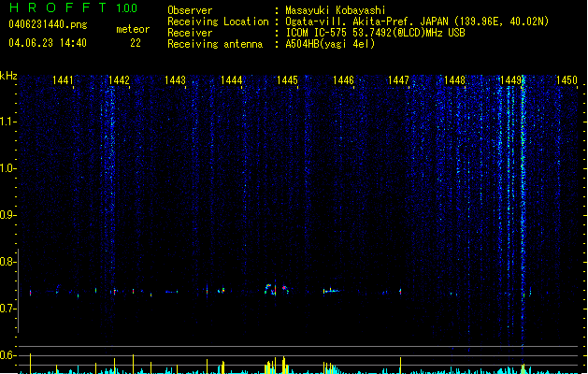Image resolution: width=588 pixels, height=374 pixels.
Task: Click the 1446 time marker
Action: coord(343,80)
